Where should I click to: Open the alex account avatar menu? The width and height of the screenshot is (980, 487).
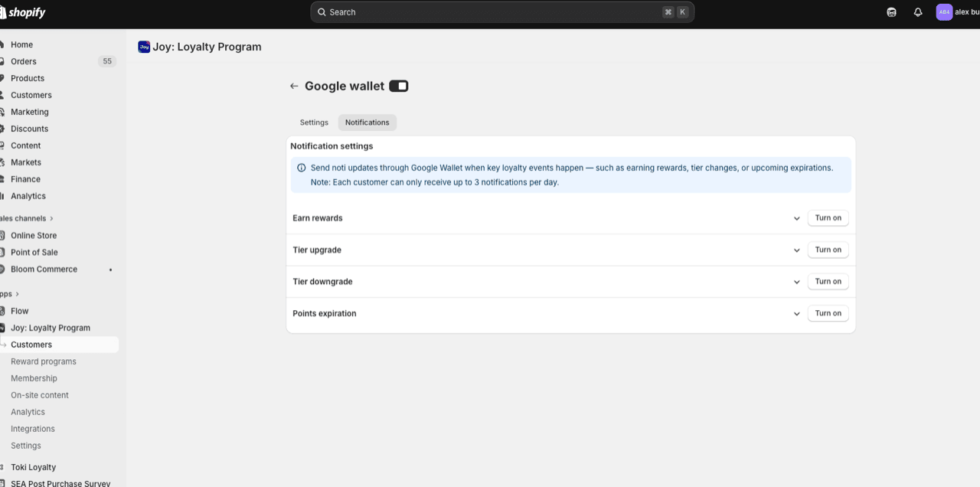point(944,12)
